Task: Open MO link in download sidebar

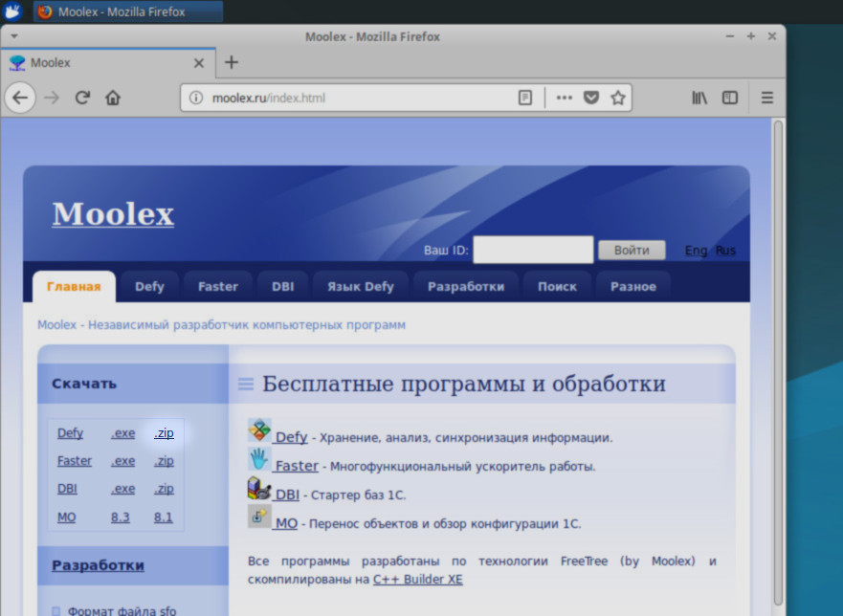Action: pos(67,517)
